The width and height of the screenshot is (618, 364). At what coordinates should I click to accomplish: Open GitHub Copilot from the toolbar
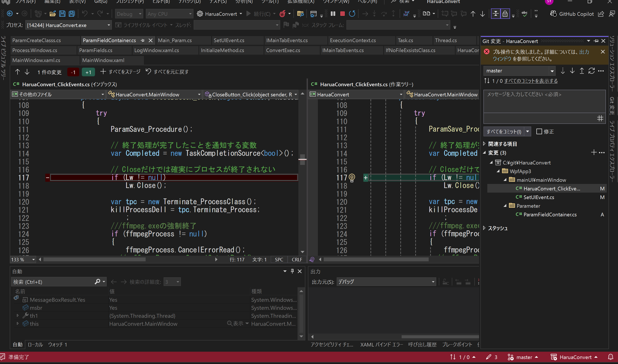click(x=572, y=14)
